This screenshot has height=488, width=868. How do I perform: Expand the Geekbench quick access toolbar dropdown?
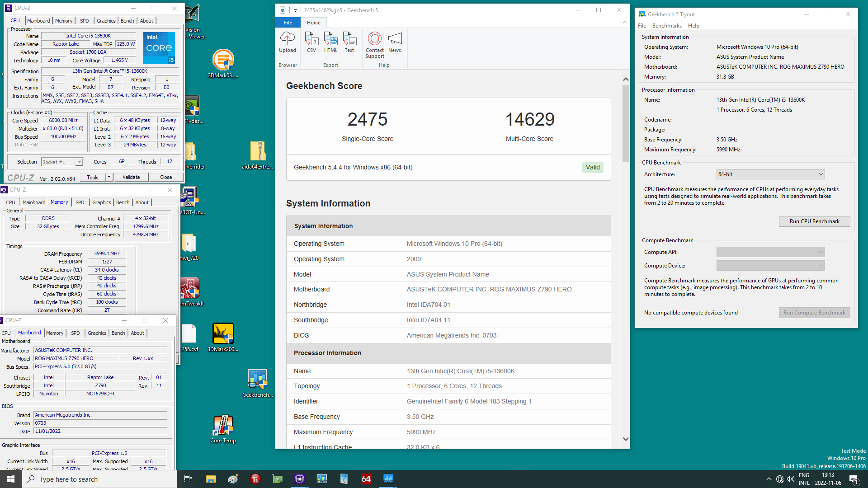tap(295, 10)
